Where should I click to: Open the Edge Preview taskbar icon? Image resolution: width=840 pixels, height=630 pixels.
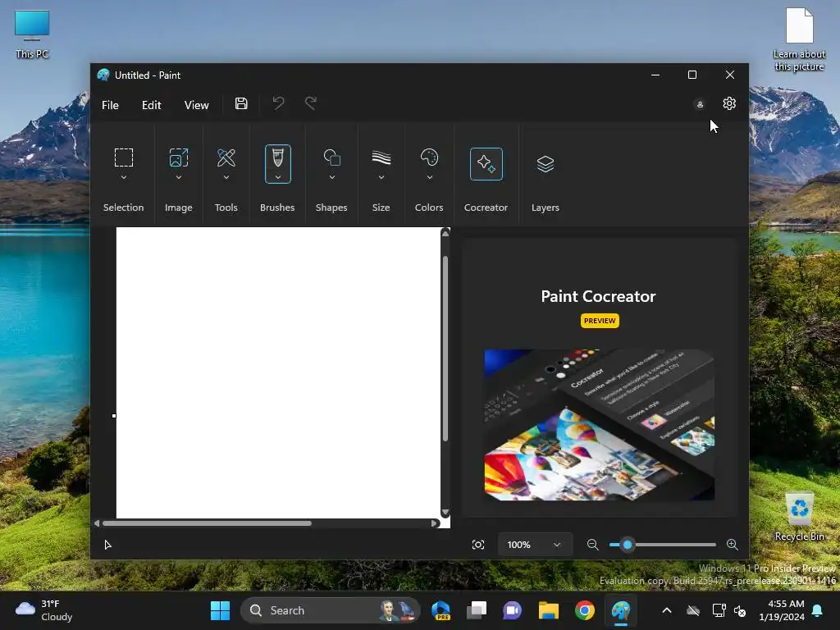[x=441, y=610]
